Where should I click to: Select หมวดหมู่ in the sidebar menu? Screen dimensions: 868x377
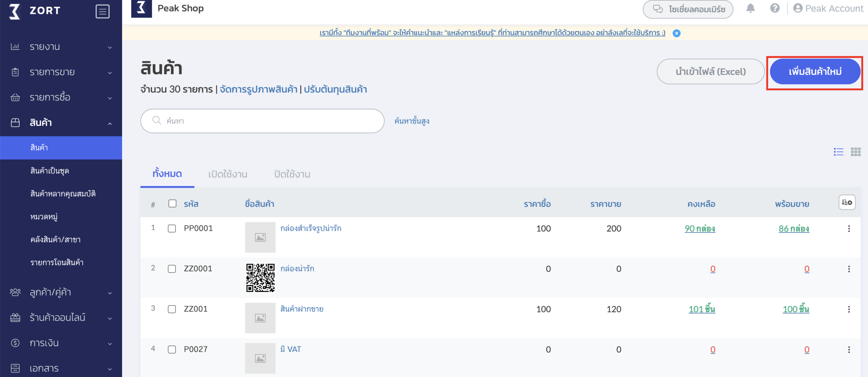pyautogui.click(x=44, y=216)
